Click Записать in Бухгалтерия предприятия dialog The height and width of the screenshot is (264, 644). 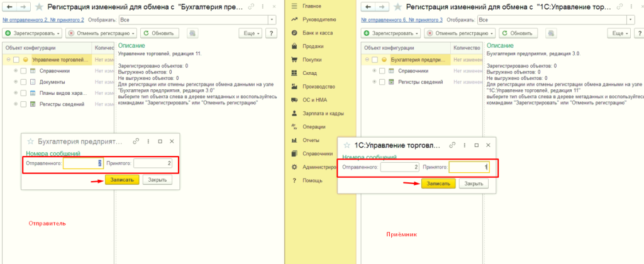[x=123, y=180]
